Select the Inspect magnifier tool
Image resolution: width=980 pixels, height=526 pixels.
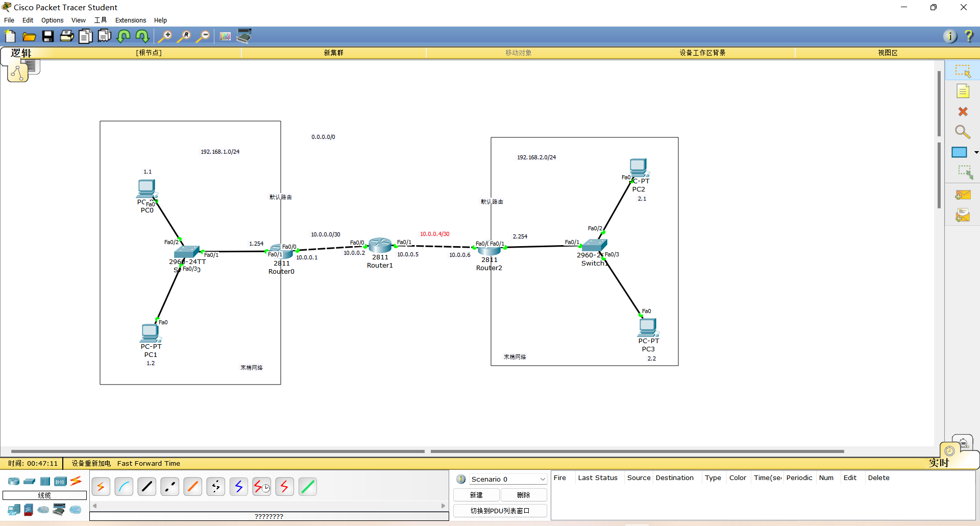[x=963, y=132]
